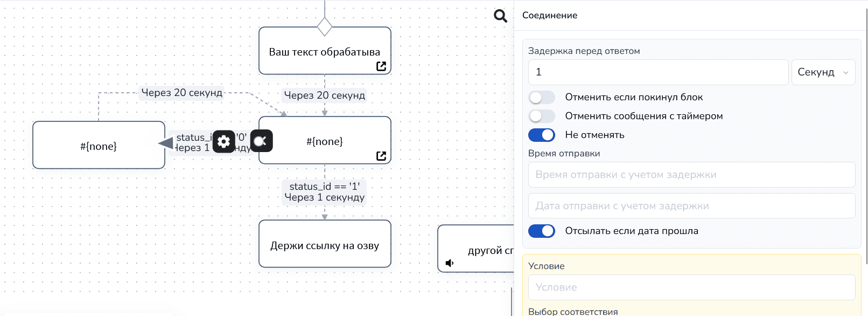Enable 'Отменить сообщения с таймером' toggle
Image resolution: width=868 pixels, height=316 pixels.
541,116
